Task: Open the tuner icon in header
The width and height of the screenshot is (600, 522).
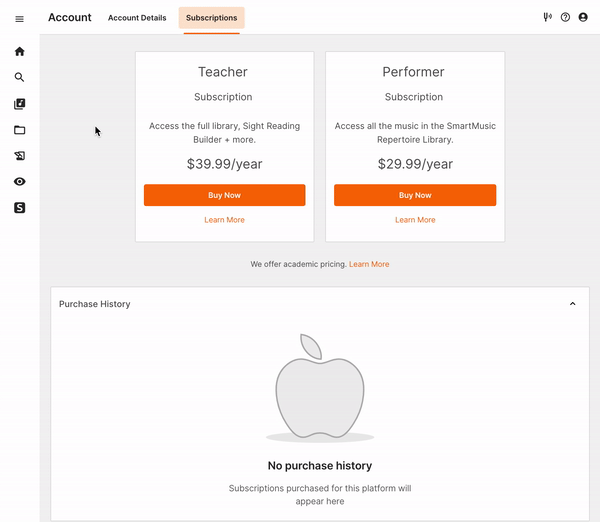Action: point(547,17)
